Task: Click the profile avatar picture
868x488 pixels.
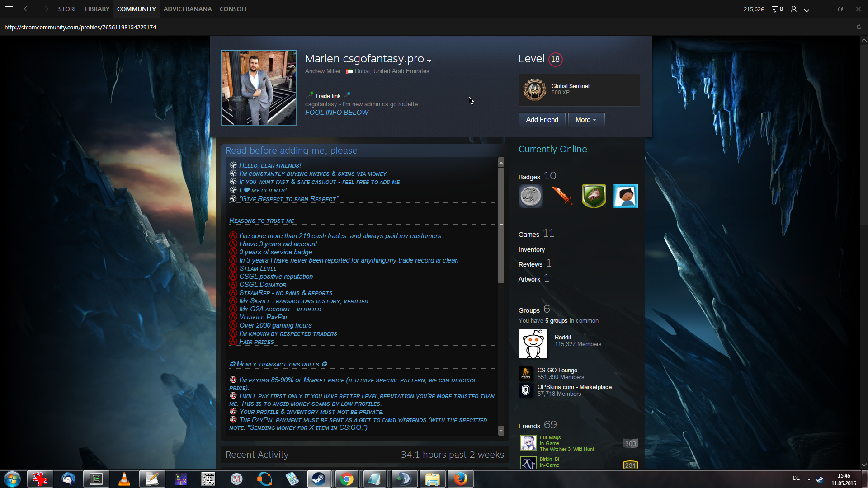Action: coord(259,88)
